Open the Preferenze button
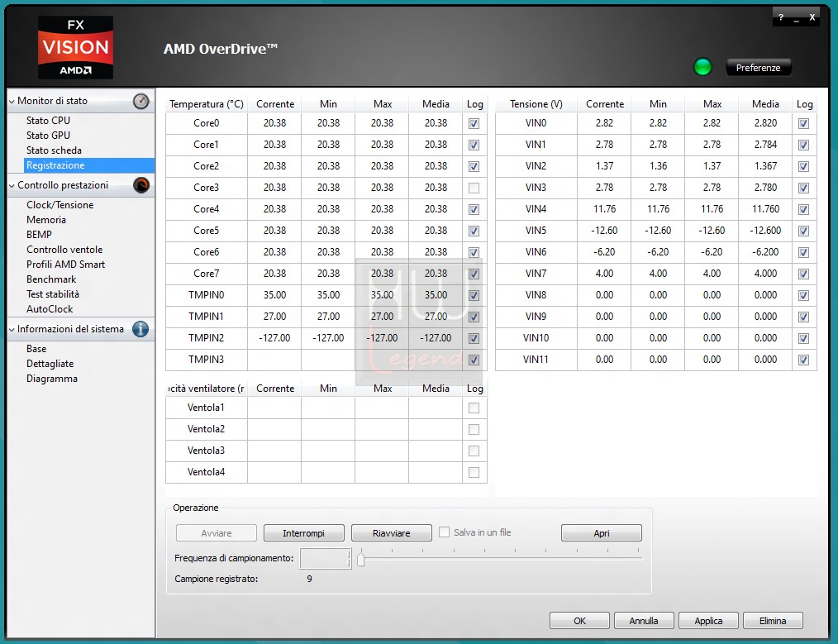 coord(758,68)
